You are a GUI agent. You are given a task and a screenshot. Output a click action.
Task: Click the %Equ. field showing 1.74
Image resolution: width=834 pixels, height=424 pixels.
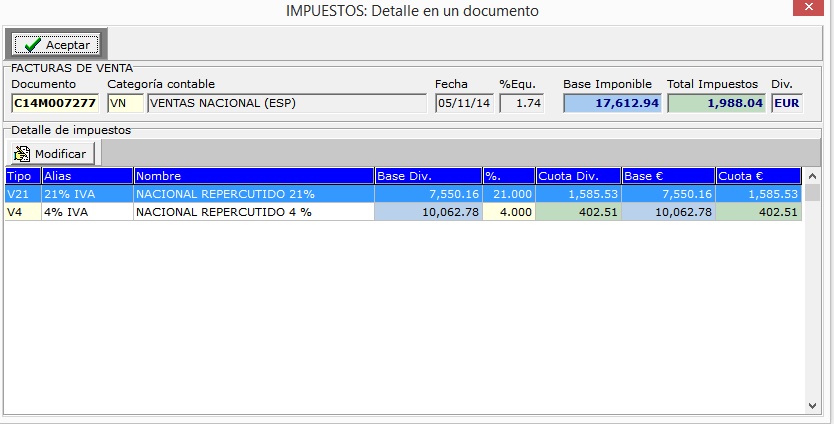click(521, 103)
